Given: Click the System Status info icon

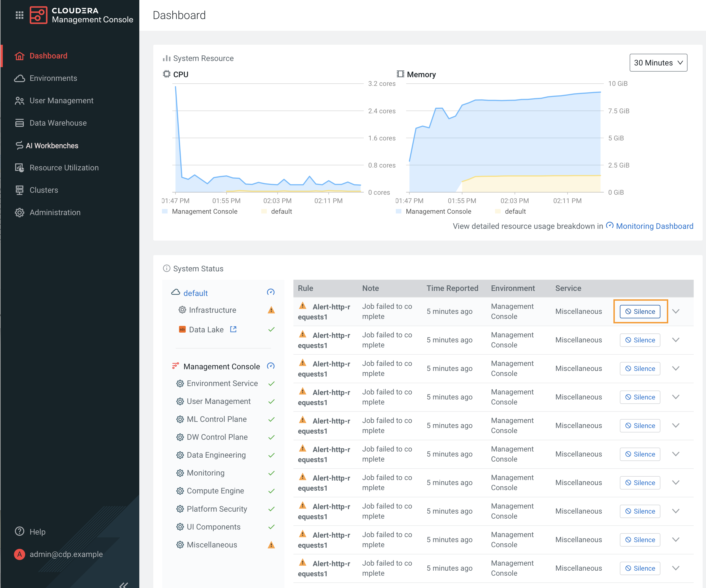Looking at the screenshot, I should tap(166, 268).
